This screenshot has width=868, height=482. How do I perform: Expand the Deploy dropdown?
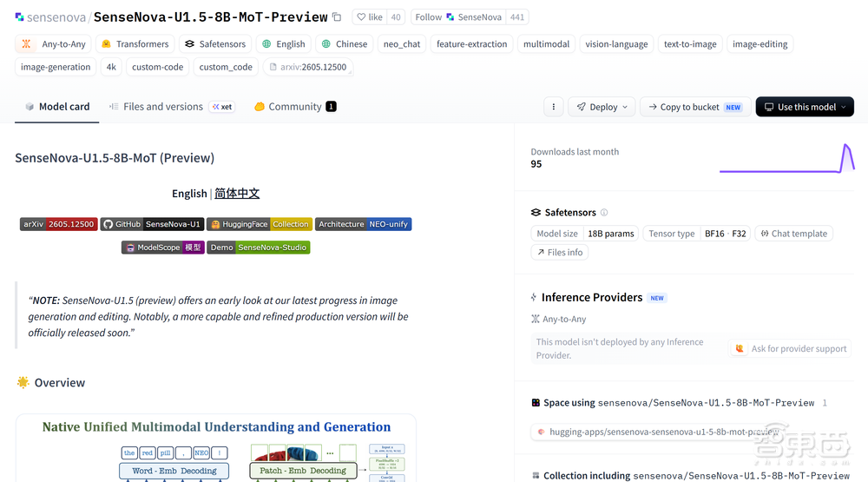pos(602,107)
